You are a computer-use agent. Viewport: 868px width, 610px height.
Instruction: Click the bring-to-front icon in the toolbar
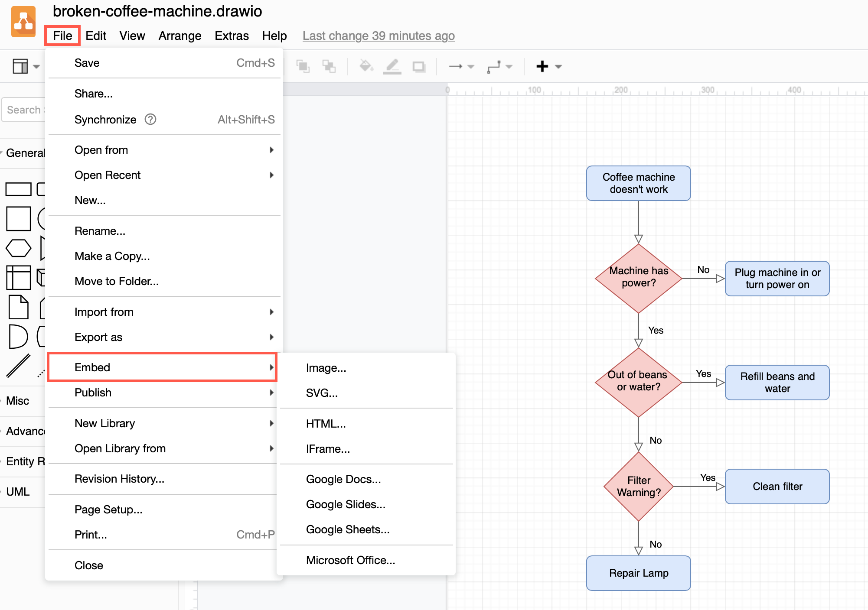coord(304,66)
